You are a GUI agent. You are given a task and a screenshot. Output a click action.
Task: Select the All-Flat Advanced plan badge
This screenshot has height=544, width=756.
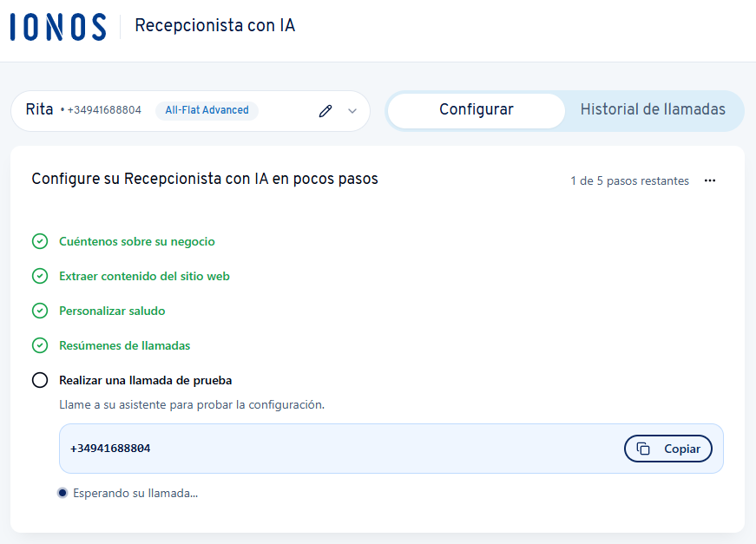(207, 110)
